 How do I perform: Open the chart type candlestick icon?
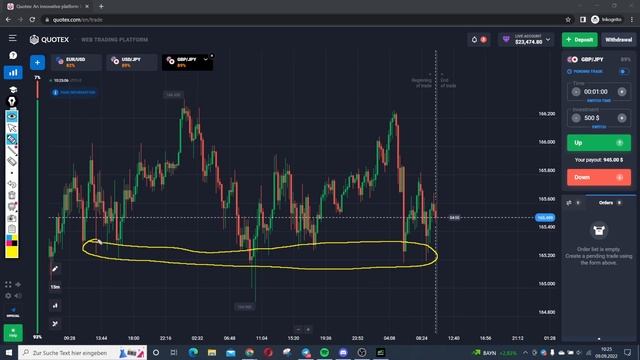(x=55, y=305)
